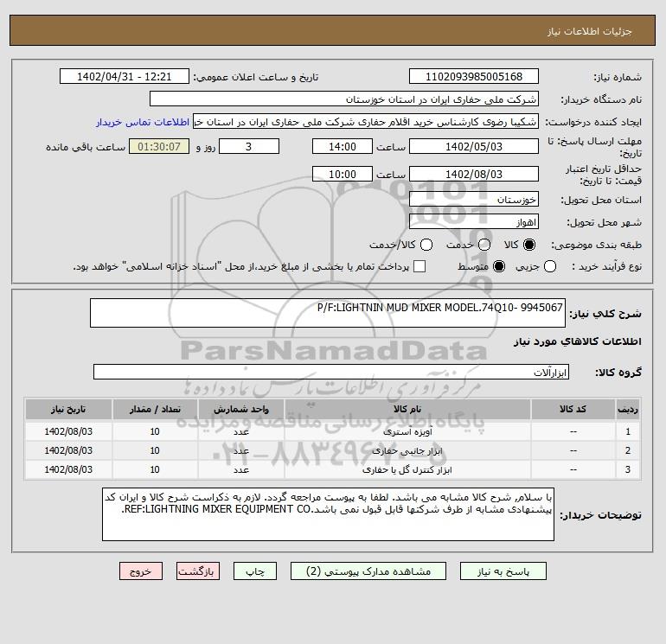Toggle the اسناد خزانه اسلامی payment checkbox
The image size is (666, 644).
coord(419,266)
